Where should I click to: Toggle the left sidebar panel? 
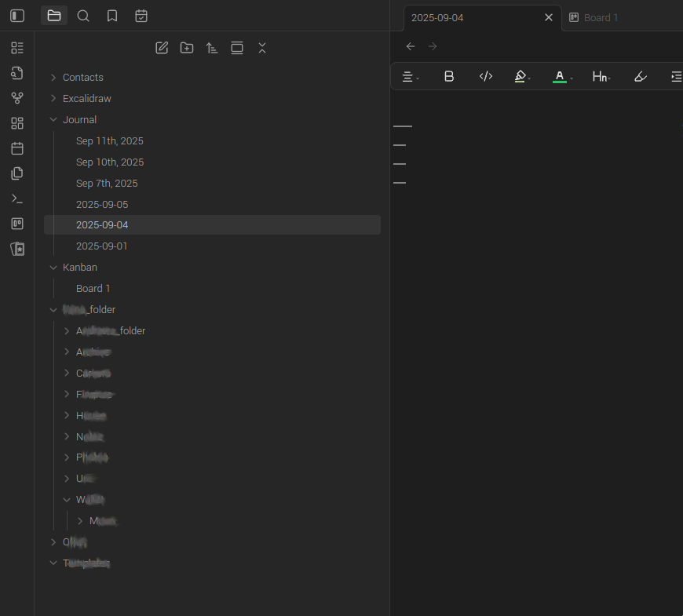click(x=17, y=16)
